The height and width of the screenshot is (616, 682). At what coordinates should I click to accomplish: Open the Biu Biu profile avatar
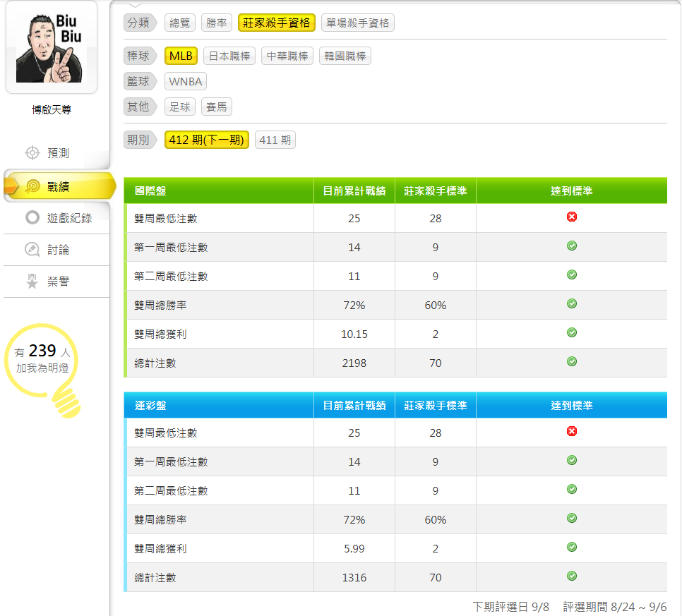(51, 47)
